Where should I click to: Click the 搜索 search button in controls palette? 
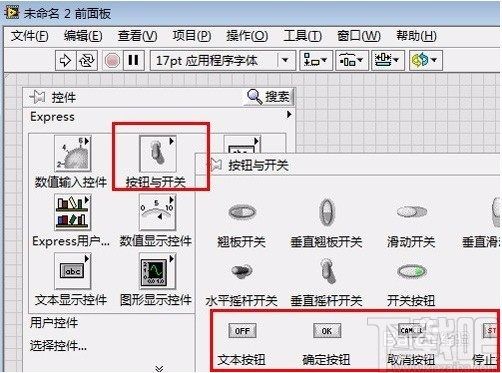(269, 97)
